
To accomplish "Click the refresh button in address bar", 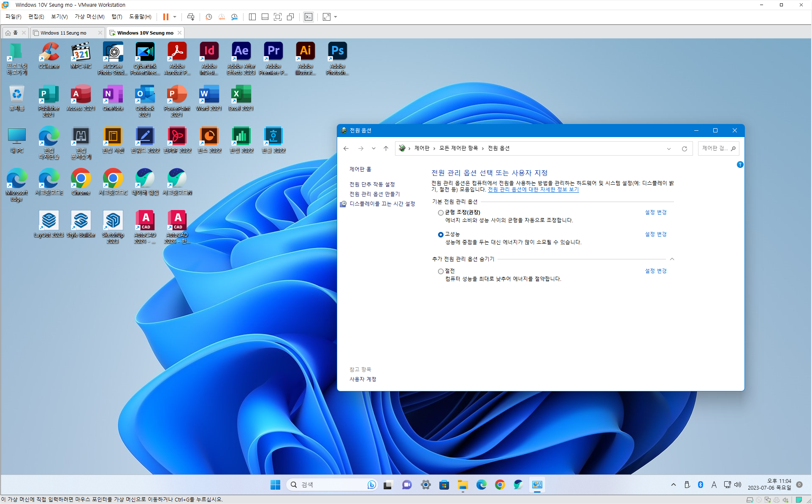I will coord(684,148).
